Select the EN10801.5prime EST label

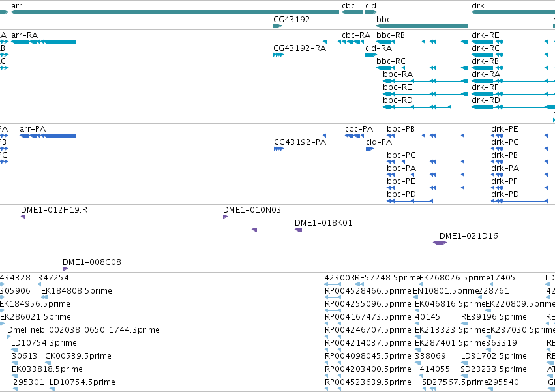(x=445, y=291)
